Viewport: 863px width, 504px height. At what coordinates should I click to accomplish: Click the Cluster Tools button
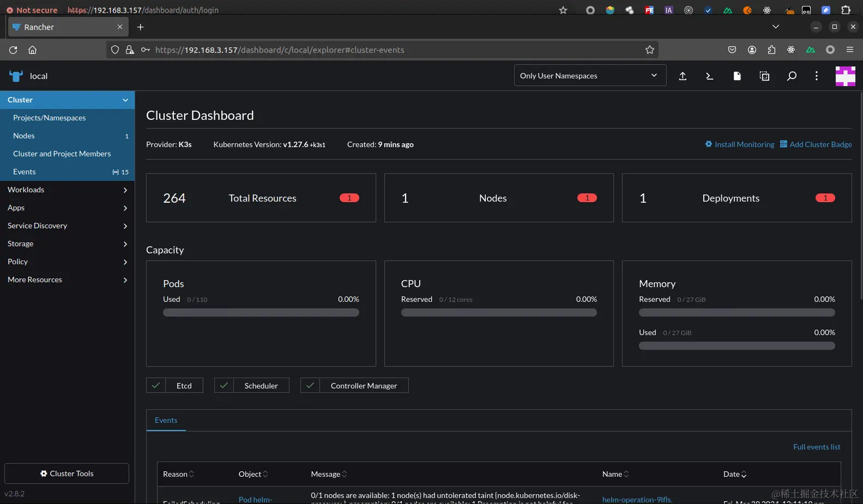[x=67, y=473]
